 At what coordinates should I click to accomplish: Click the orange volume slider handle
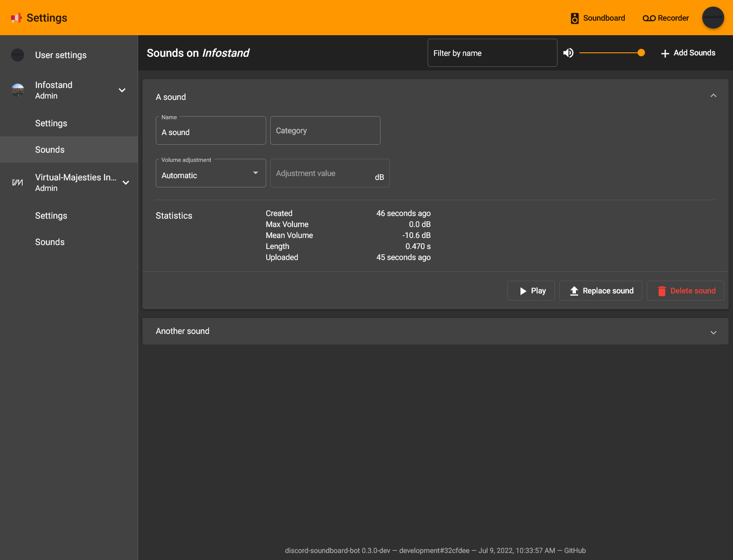pyautogui.click(x=641, y=53)
